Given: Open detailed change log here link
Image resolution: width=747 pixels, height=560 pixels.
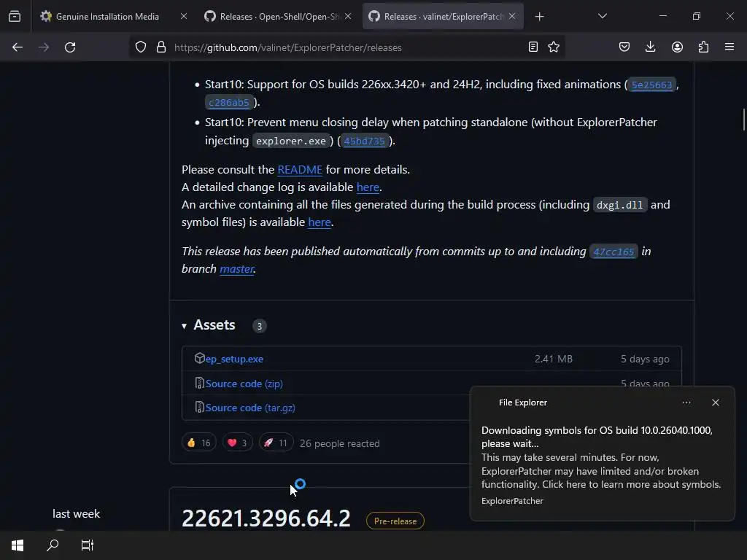Looking at the screenshot, I should pos(368,187).
